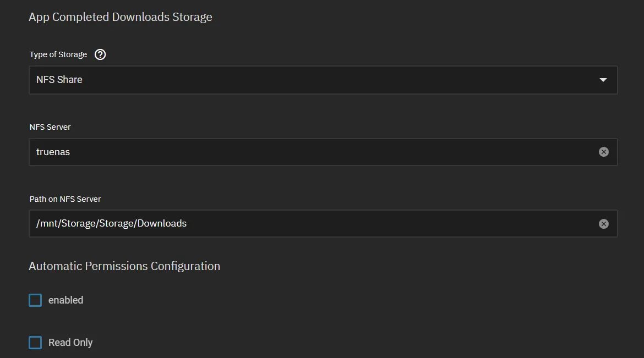Check the Read Only option
Image resolution: width=644 pixels, height=358 pixels.
(x=35, y=342)
